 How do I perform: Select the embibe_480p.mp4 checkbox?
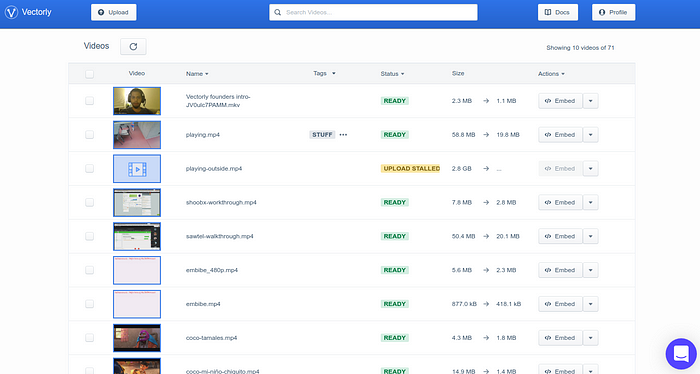point(89,270)
